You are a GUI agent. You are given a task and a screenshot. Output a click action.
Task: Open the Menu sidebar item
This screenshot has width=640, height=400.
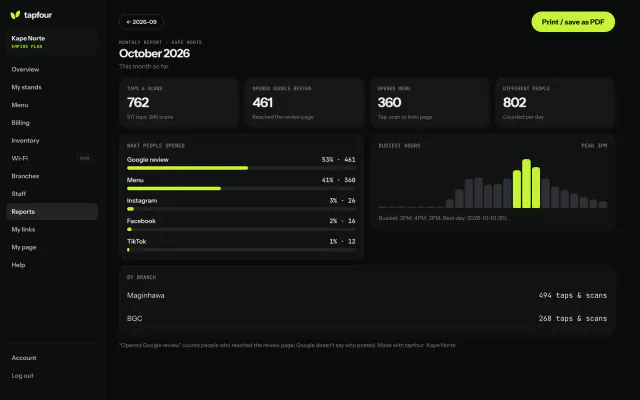(52, 105)
